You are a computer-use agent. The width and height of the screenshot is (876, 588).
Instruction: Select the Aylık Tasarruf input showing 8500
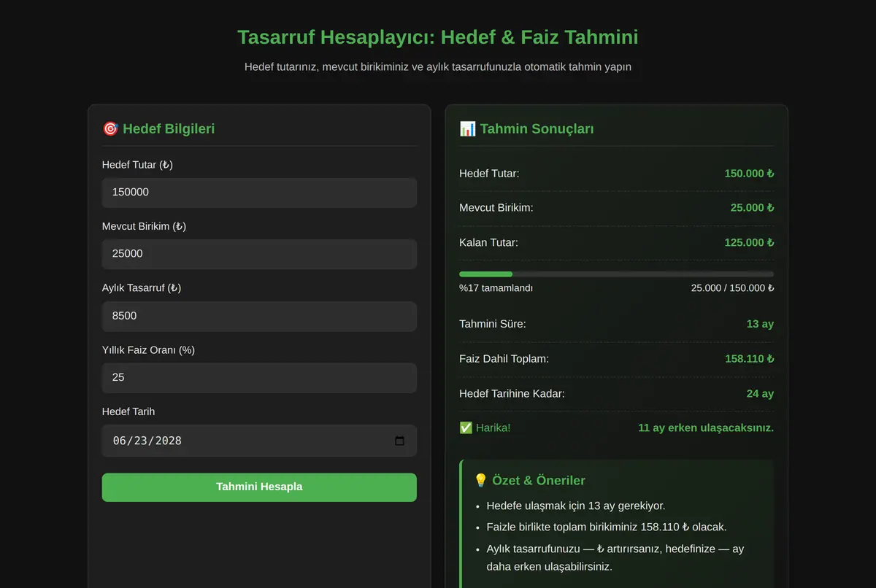point(259,316)
